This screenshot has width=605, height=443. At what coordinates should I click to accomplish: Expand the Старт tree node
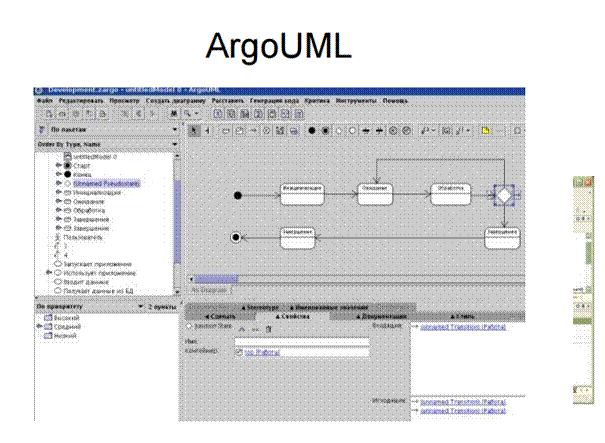[58, 165]
